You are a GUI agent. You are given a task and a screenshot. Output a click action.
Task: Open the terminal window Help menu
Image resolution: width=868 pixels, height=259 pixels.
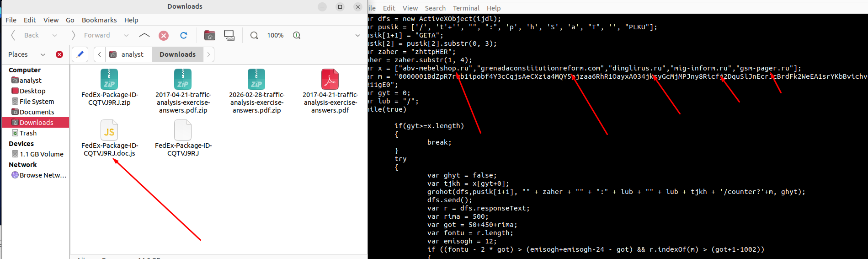tap(494, 8)
